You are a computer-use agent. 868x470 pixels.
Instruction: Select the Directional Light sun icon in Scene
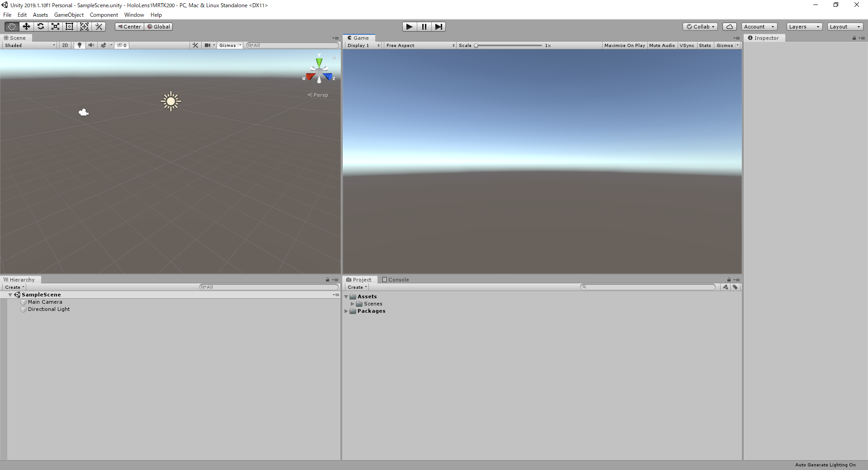click(171, 101)
